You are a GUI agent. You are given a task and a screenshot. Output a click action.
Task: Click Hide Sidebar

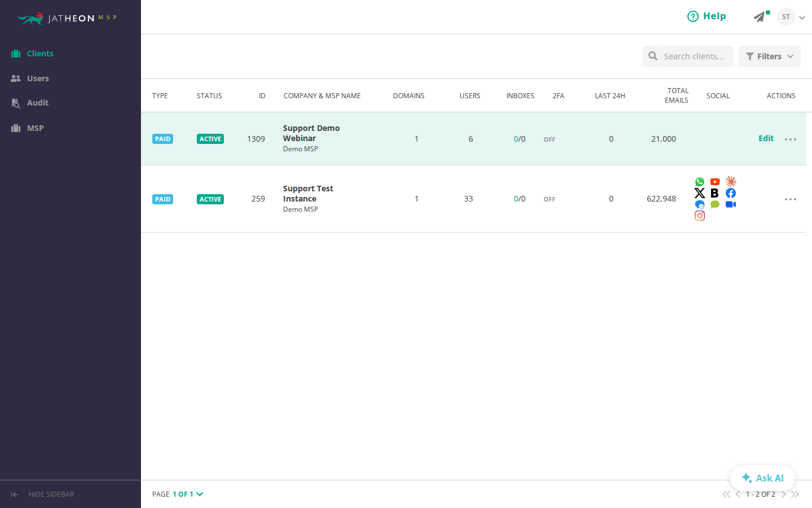pos(43,494)
